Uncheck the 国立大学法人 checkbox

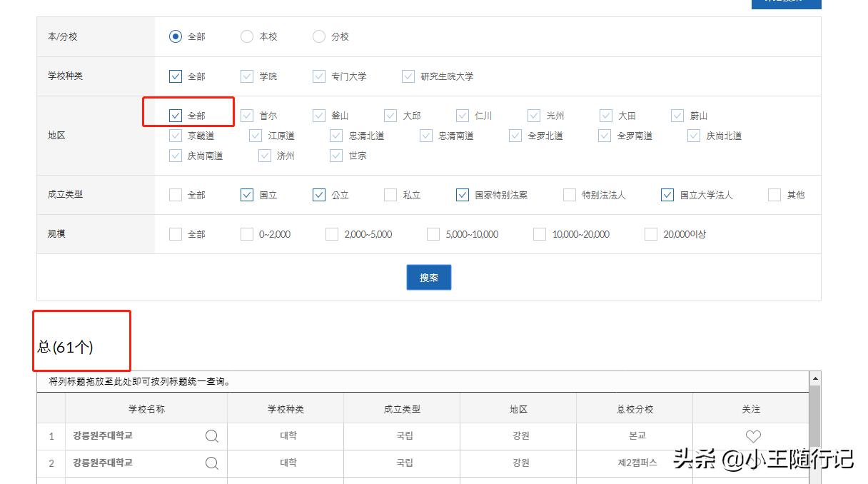[667, 194]
